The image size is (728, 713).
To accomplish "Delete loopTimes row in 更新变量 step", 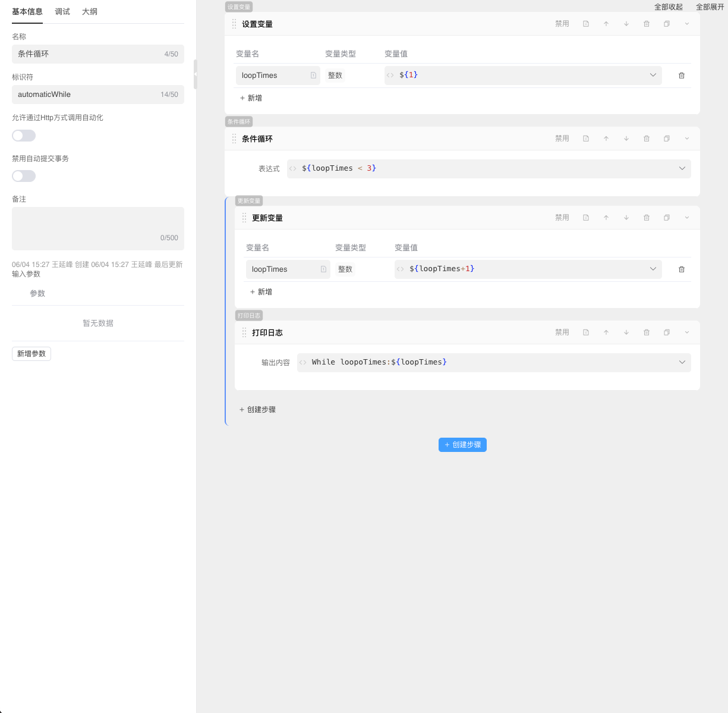I will point(682,269).
